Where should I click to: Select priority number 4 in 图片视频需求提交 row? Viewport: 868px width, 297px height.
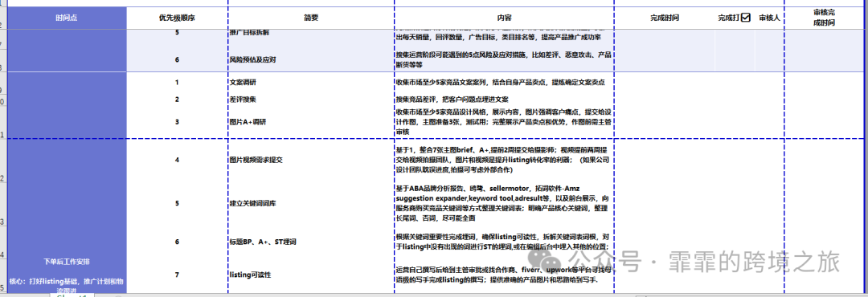(177, 160)
